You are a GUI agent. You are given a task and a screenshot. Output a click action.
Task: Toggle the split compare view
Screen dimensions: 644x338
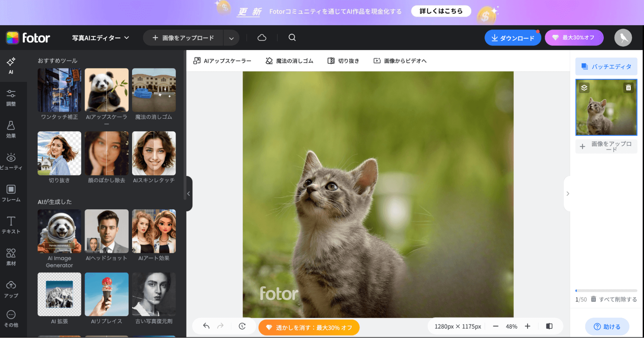click(549, 326)
